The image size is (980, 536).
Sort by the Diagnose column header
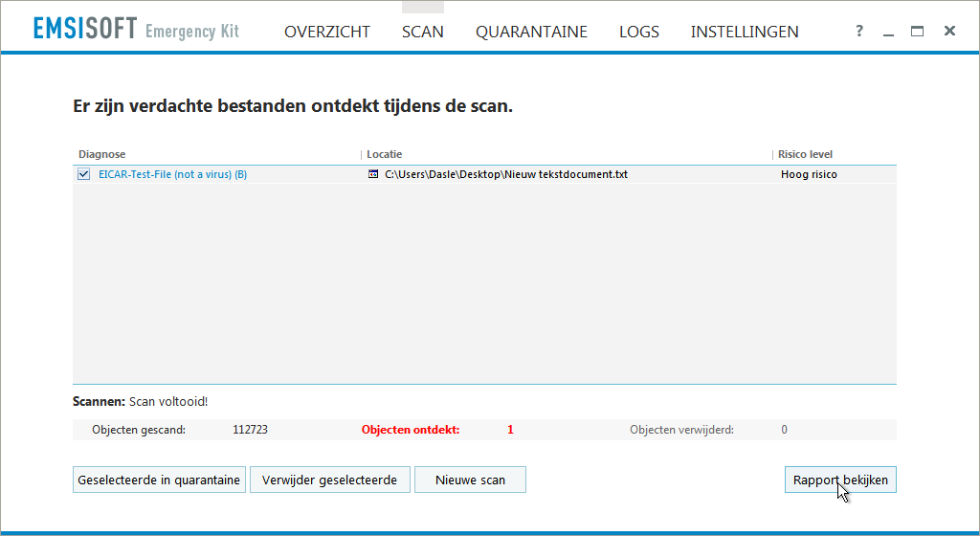101,154
